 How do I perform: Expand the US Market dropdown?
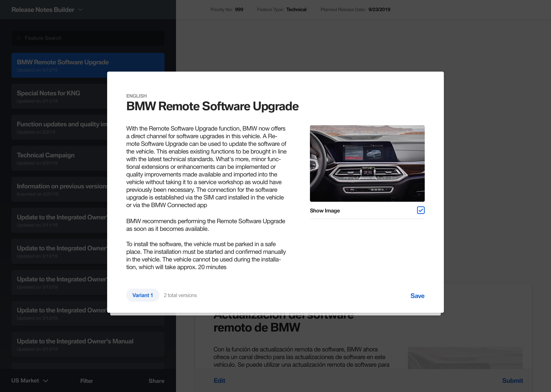[x=30, y=381]
